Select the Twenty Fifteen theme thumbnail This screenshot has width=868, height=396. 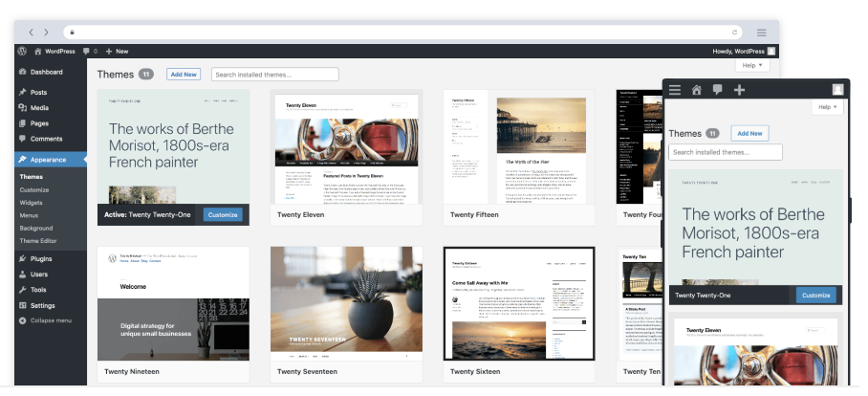[x=519, y=146]
